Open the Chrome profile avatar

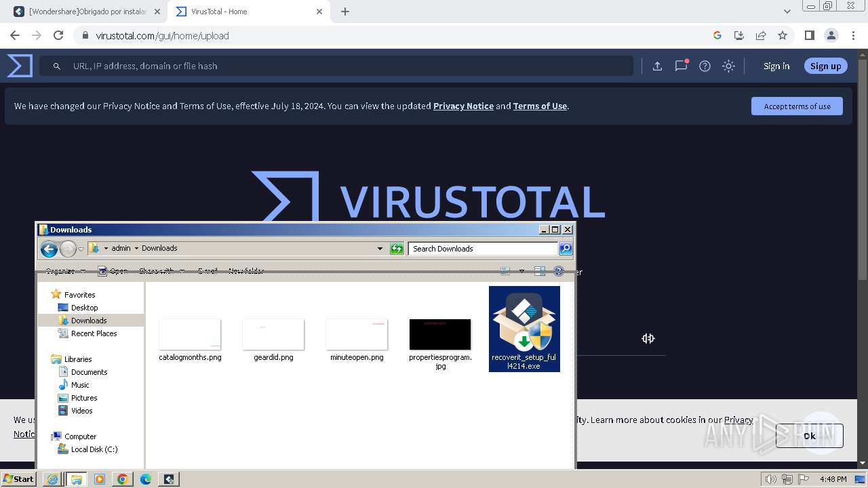(x=831, y=35)
